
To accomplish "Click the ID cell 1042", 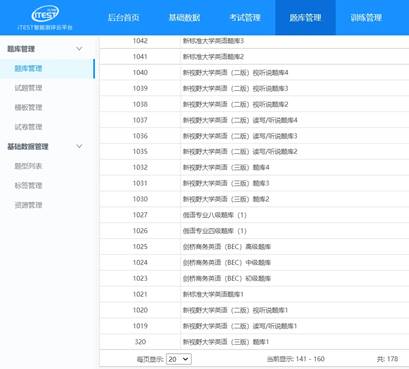I will coord(140,41).
